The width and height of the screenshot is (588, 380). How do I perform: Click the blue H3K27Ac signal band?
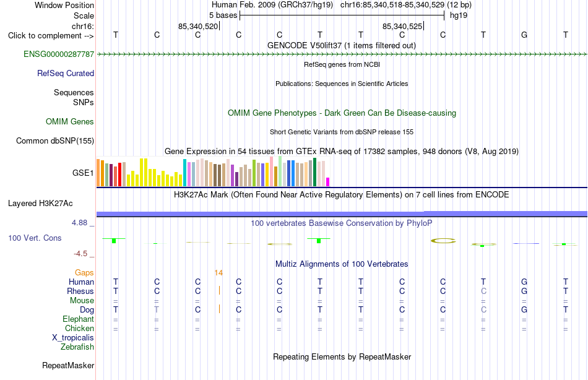click(342, 214)
